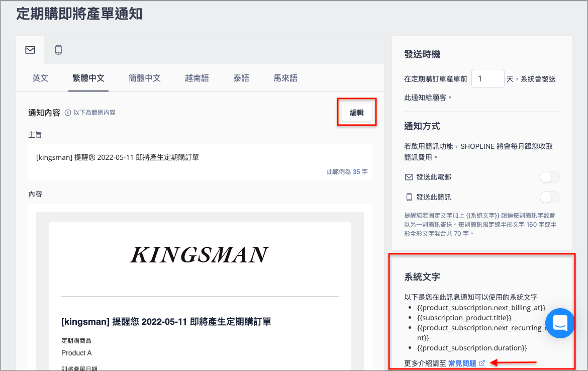Image resolution: width=588 pixels, height=371 pixels.
Task: Click the KINGSMAN logo in email preview
Action: click(x=200, y=255)
